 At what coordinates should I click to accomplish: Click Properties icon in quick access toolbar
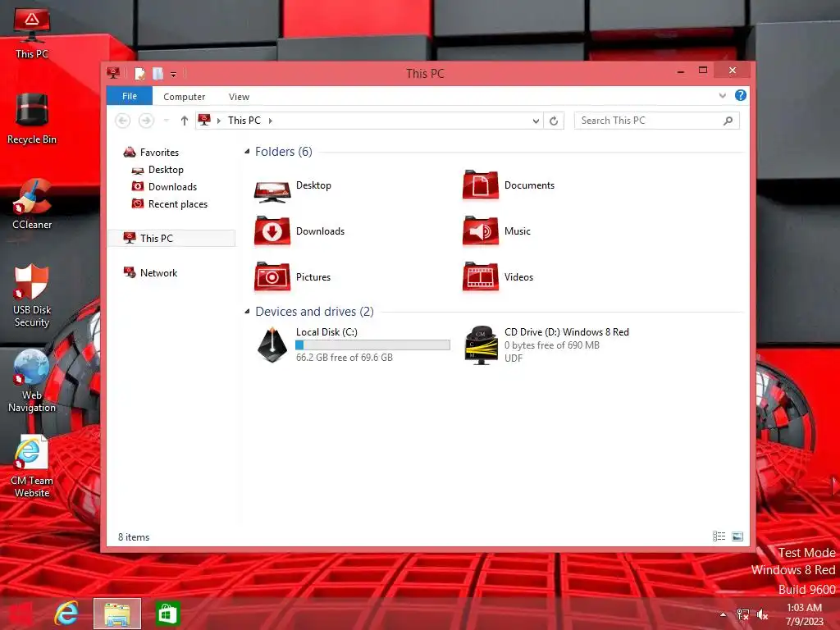tap(139, 73)
